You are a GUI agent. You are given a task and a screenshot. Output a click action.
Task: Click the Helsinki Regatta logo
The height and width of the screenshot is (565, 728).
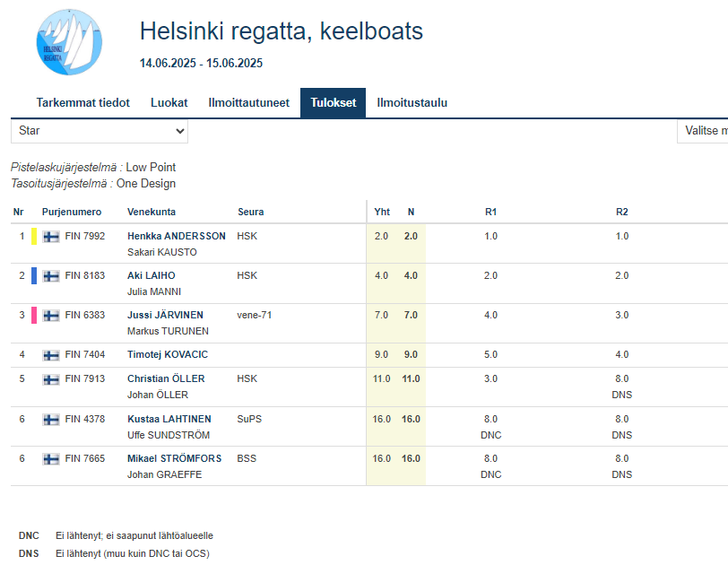[70, 42]
